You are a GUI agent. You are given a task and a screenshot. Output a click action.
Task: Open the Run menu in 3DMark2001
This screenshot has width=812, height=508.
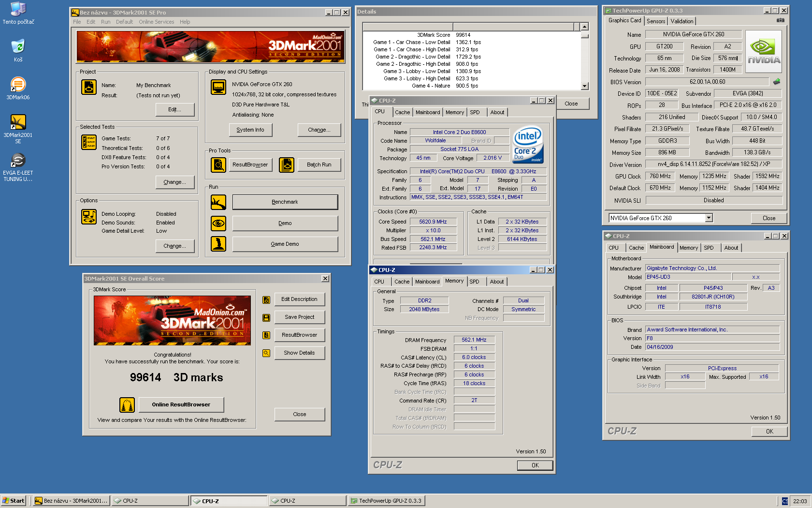pos(105,22)
